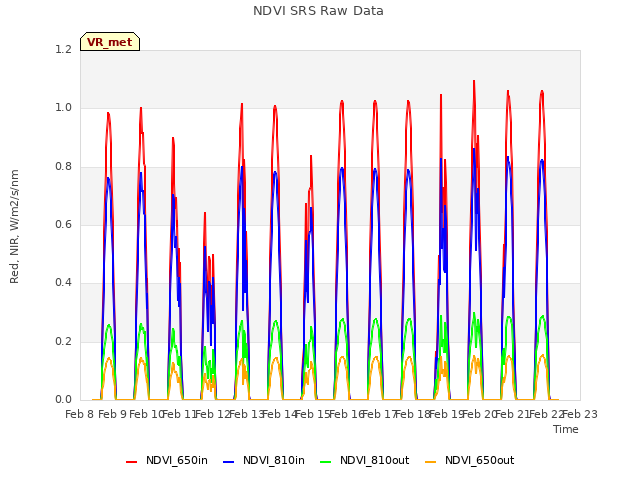Click the Feb 8 x-axis tick label
Viewport: 640px width, 480px height.
[80, 414]
